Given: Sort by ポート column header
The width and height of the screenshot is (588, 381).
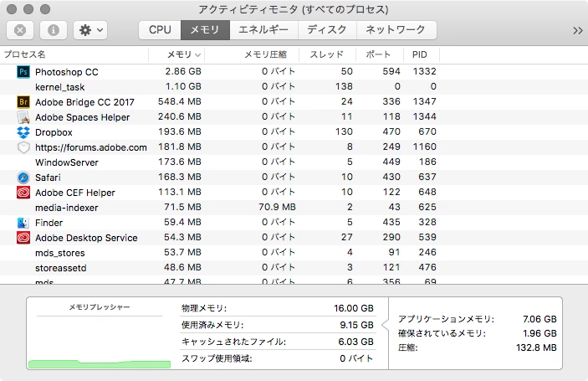Looking at the screenshot, I should point(379,54).
